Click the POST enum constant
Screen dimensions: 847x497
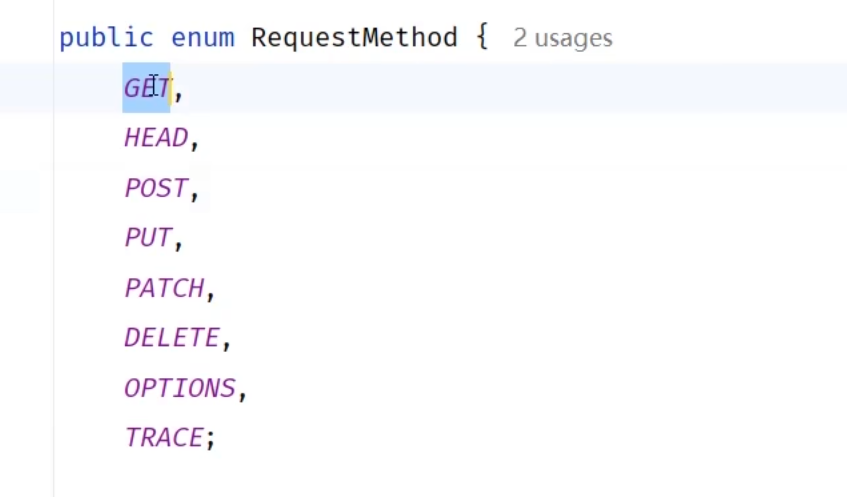pyautogui.click(x=156, y=188)
